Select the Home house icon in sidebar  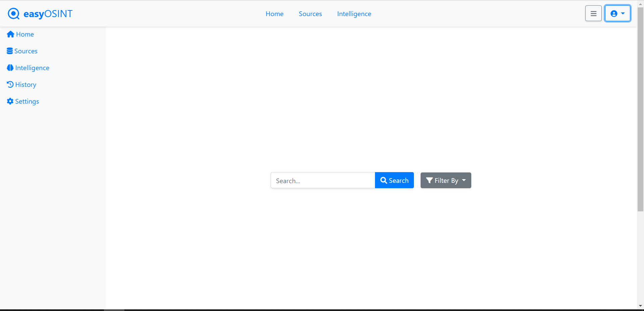10,34
